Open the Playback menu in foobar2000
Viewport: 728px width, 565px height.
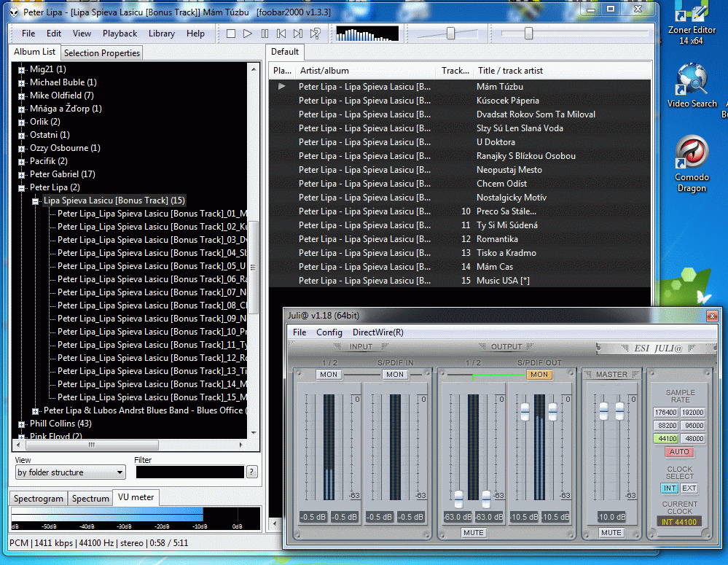pyautogui.click(x=120, y=34)
